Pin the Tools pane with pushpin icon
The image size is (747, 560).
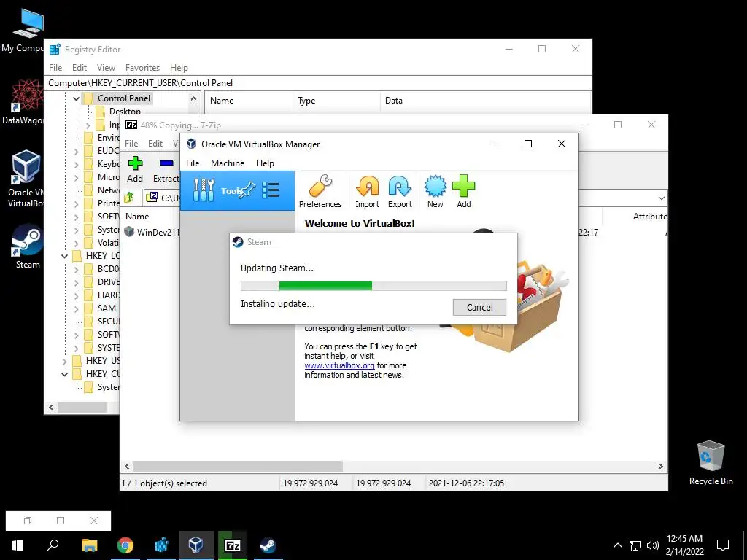tap(247, 190)
